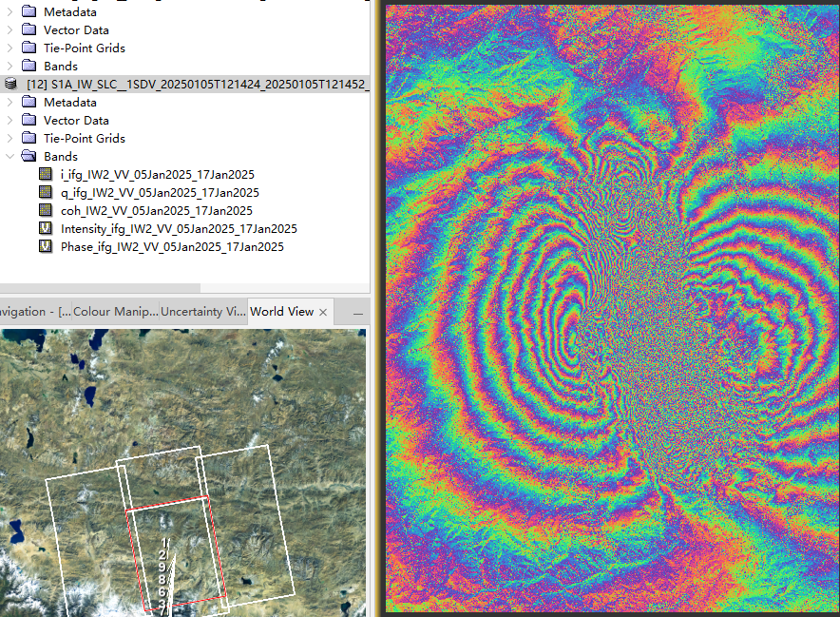Expand the top Tie-Point Grids folder
The image size is (840, 617).
pos(10,48)
